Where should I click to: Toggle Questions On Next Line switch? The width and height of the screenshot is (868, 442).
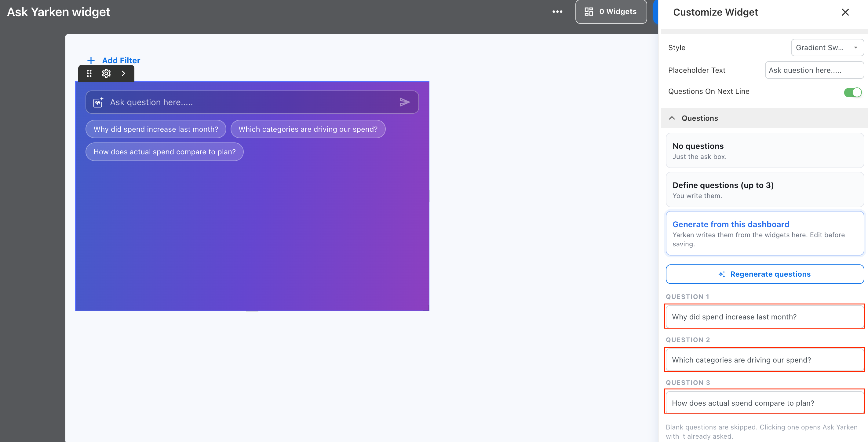(x=852, y=92)
